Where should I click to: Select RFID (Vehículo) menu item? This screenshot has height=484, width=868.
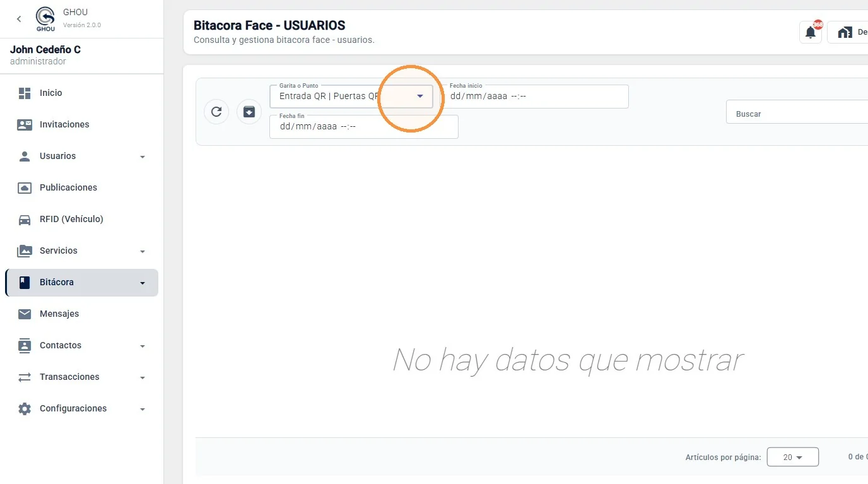[81, 219]
